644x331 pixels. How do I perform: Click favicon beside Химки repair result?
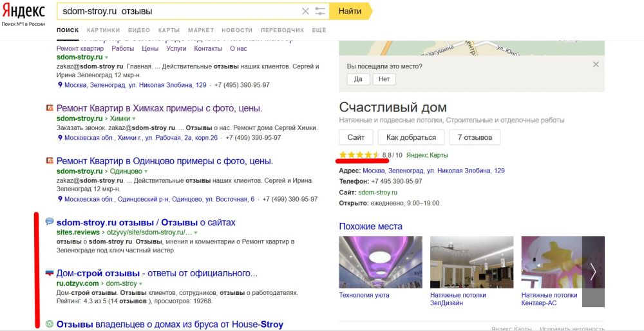click(50, 108)
